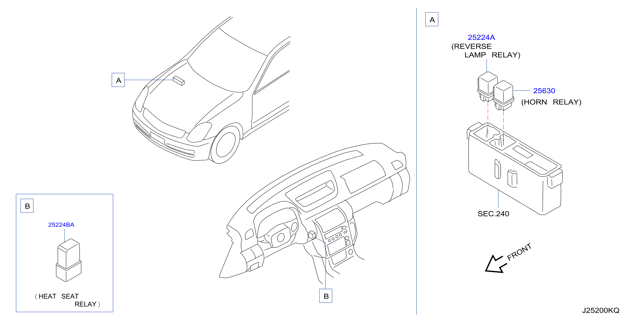This screenshot has height=323, width=644.
Task: Click callout box B below dashboard
Action: coord(326,296)
